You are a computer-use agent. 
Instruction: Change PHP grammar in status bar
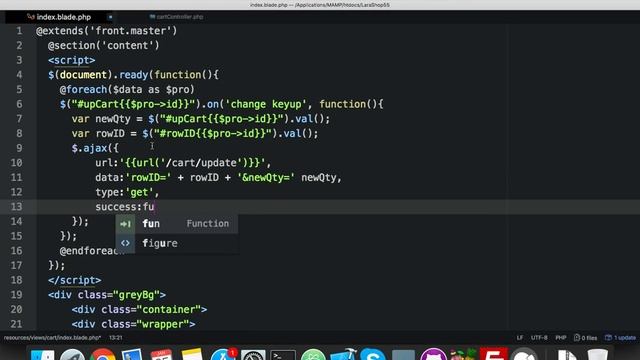coord(561,338)
